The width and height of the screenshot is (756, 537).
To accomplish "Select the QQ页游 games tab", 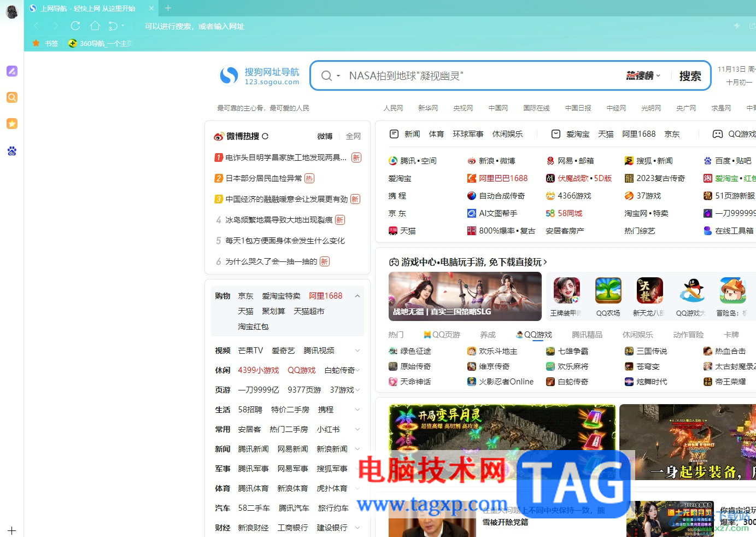I will click(442, 335).
